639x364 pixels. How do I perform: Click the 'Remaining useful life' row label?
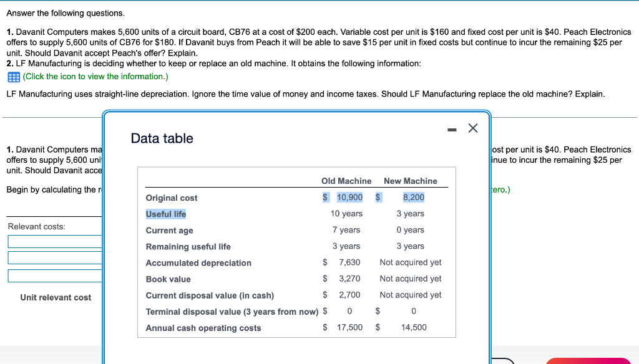point(188,247)
